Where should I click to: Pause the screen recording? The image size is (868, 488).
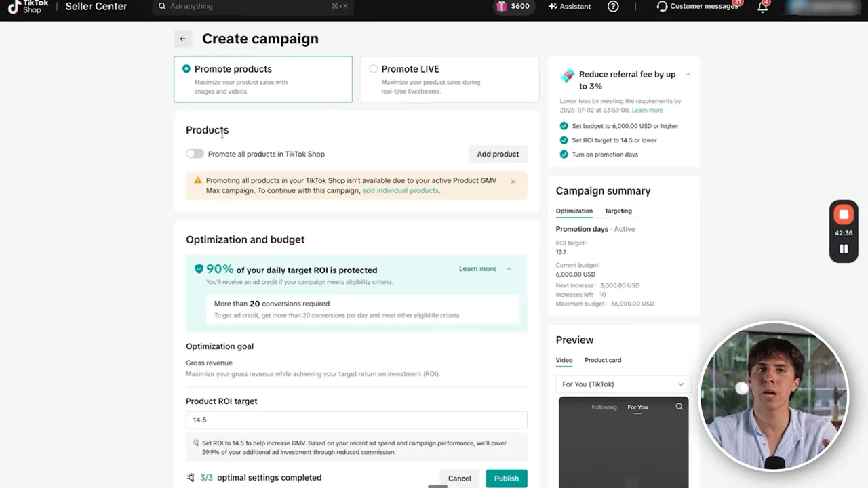tap(844, 249)
